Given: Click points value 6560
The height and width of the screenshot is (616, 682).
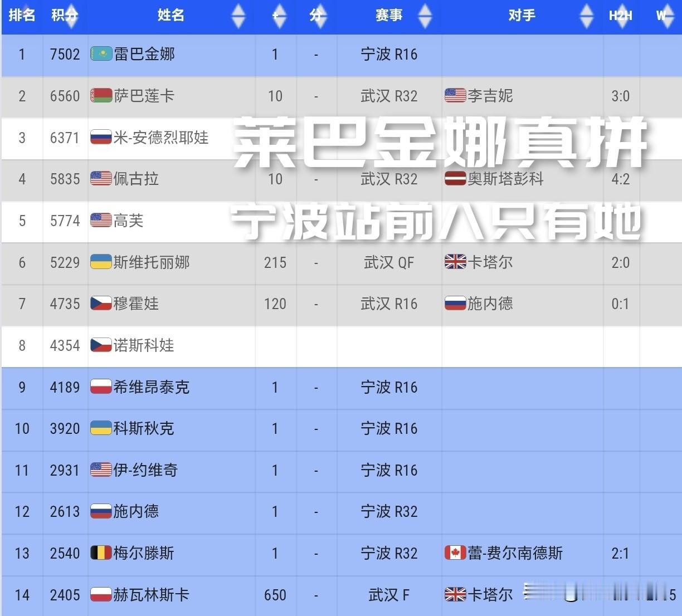Looking at the screenshot, I should 65,96.
